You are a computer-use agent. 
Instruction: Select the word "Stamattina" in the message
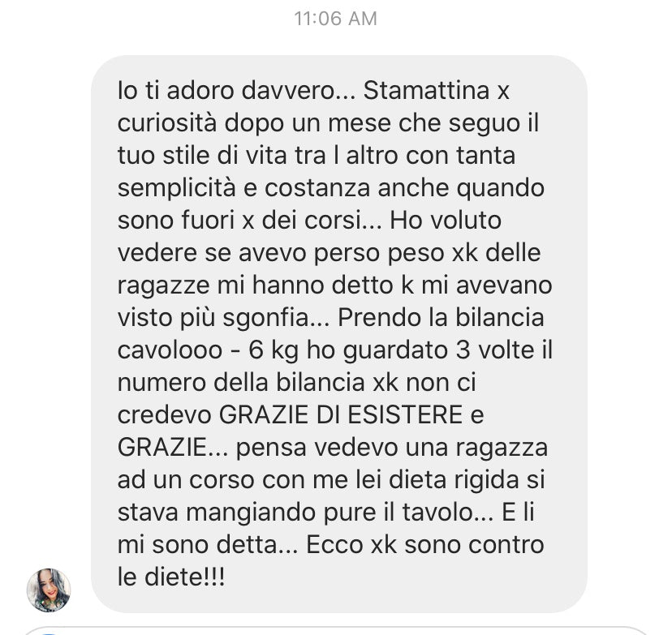[x=426, y=91]
